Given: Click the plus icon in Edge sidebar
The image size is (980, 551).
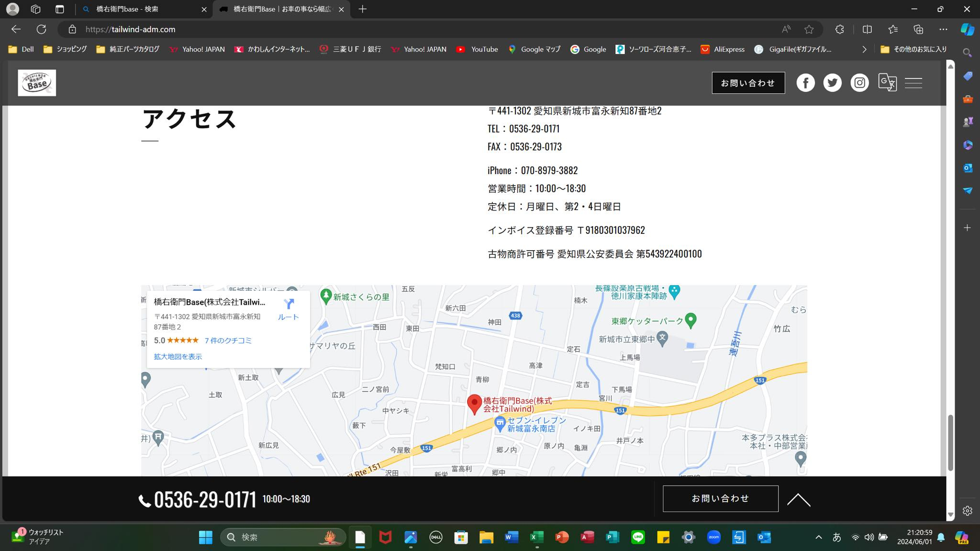Looking at the screenshot, I should [967, 228].
